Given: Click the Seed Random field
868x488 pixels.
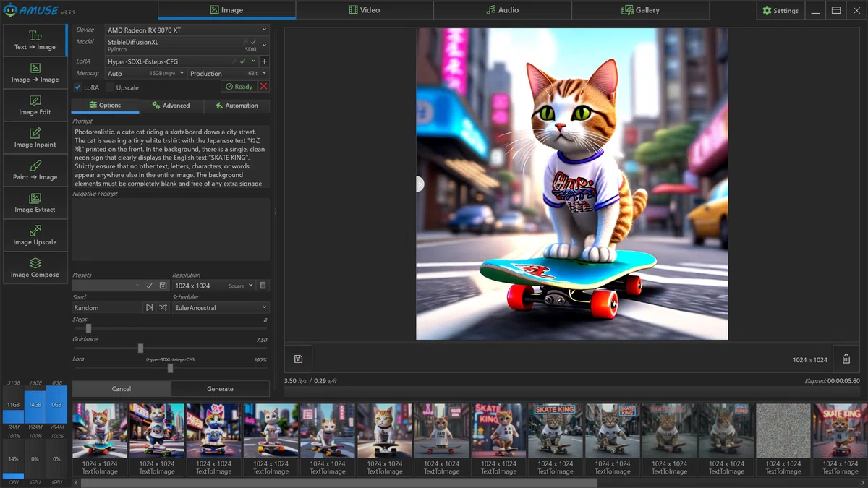Looking at the screenshot, I should coord(107,307).
